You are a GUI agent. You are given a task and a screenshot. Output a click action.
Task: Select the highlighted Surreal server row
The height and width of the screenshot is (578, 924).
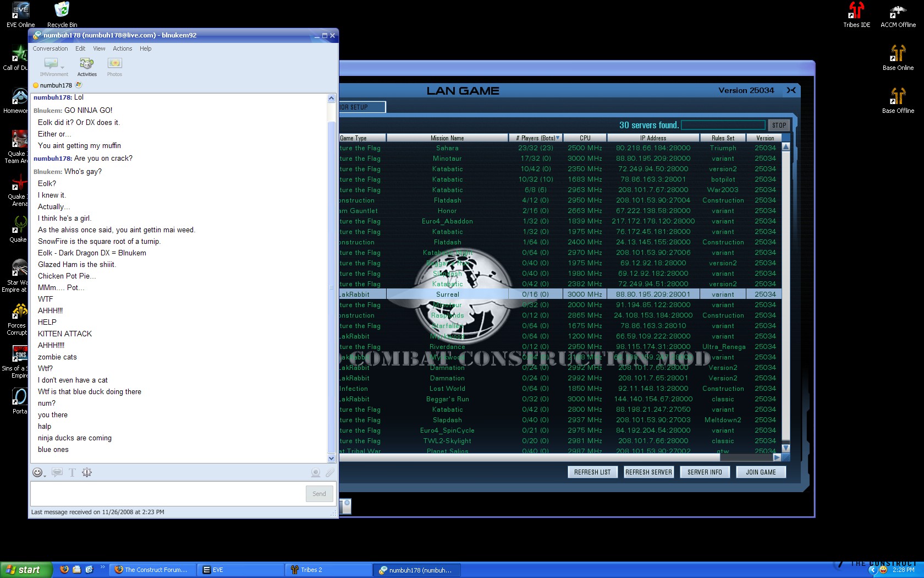point(560,295)
